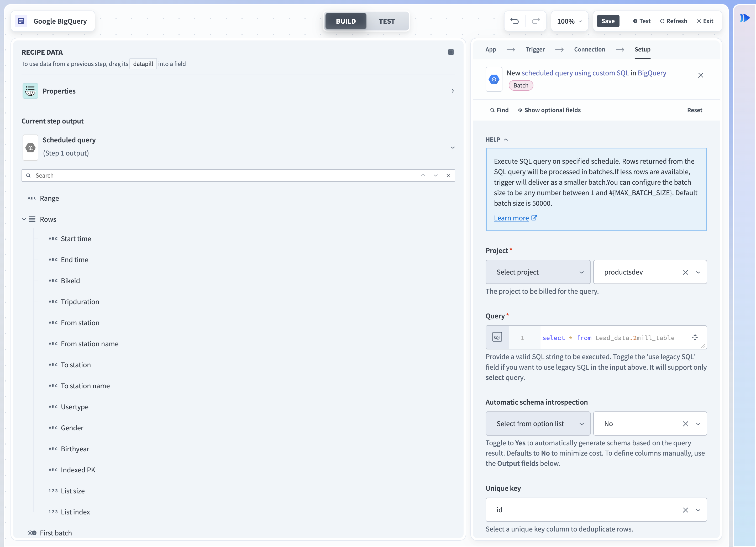Click the Scheduled query BigQuery icon
The height and width of the screenshot is (547, 756).
tap(30, 147)
